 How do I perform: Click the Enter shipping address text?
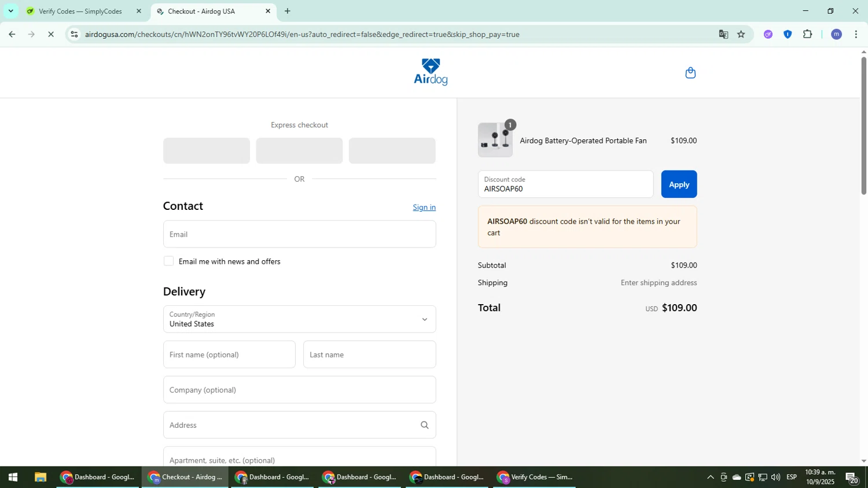click(659, 283)
